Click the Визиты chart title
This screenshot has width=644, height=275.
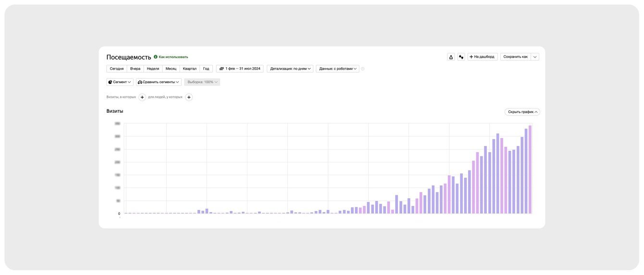click(x=115, y=111)
